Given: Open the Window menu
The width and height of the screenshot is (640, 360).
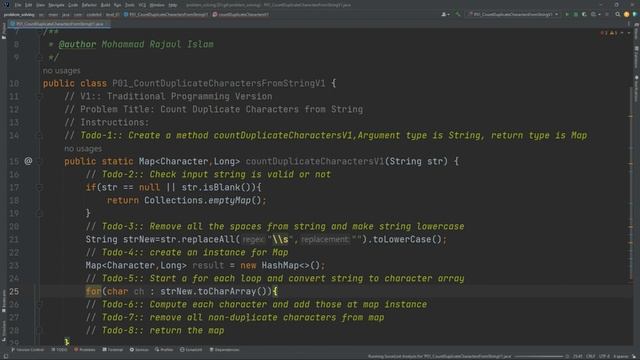Looking at the screenshot, I should 157,5.
